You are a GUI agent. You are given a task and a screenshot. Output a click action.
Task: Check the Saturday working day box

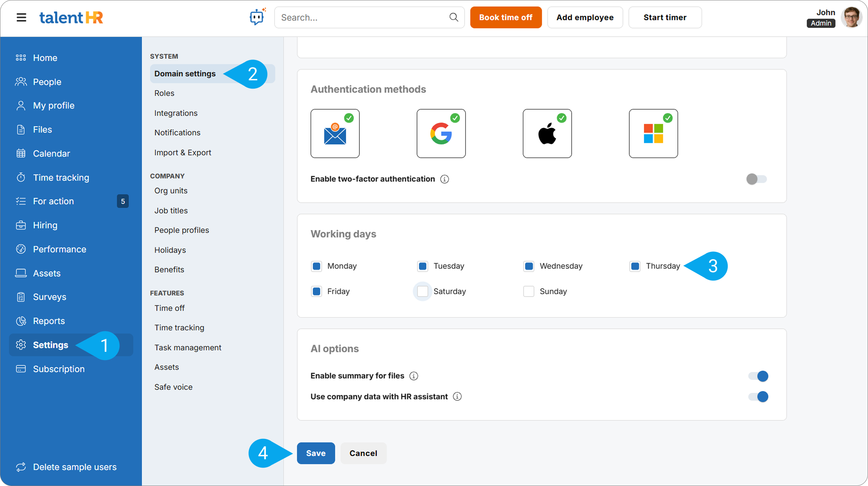point(422,291)
